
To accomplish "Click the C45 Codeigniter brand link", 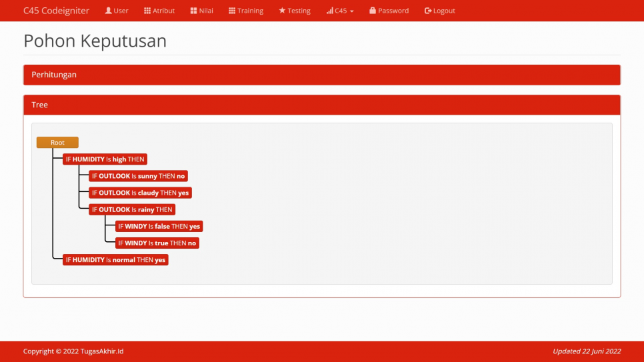I will [x=56, y=11].
